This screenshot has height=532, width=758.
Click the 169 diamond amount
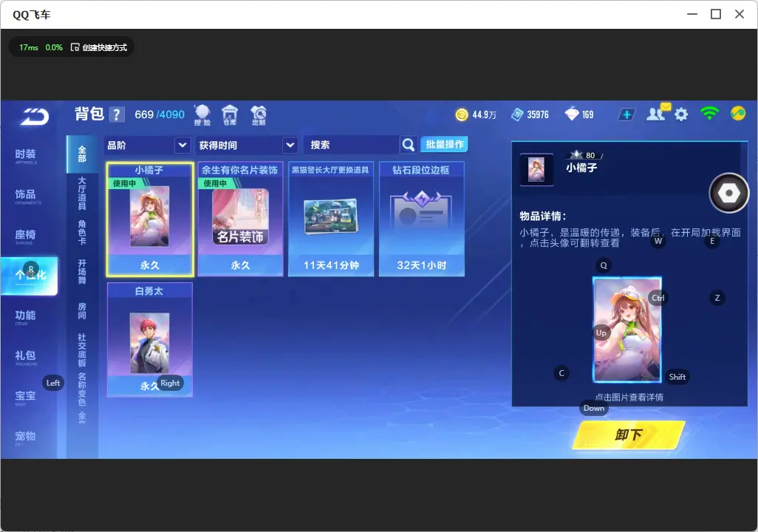[x=587, y=115]
